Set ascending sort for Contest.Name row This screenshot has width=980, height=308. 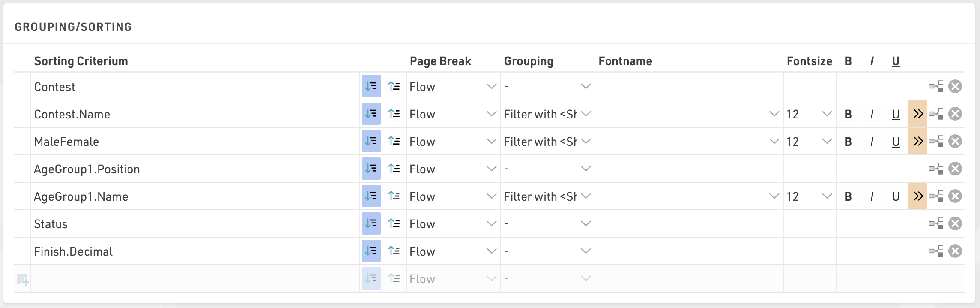tap(394, 114)
